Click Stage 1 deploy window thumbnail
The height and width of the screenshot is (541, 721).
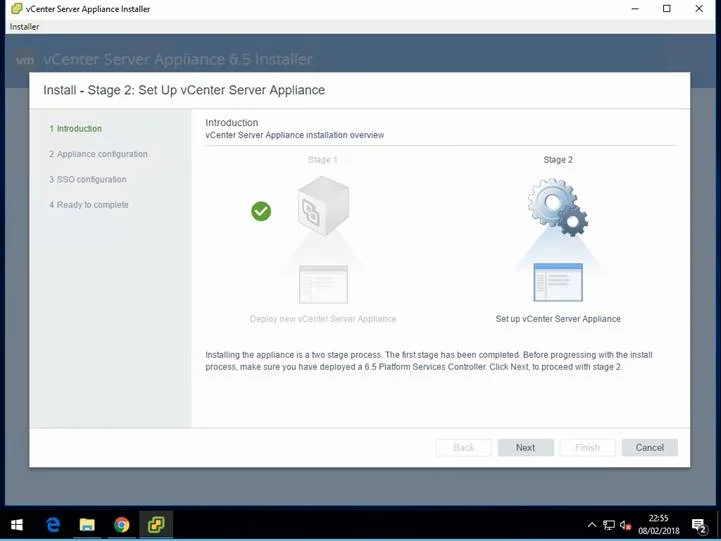click(323, 284)
